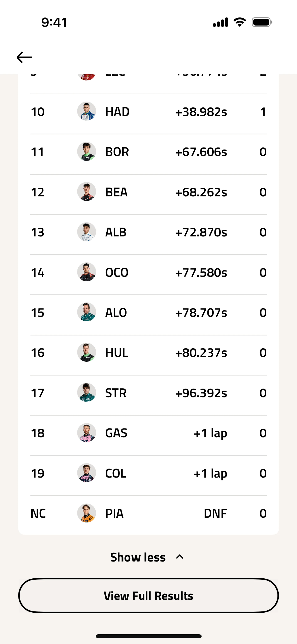Select Albon's driver avatar
Screen dimensions: 297x644
tap(86, 232)
